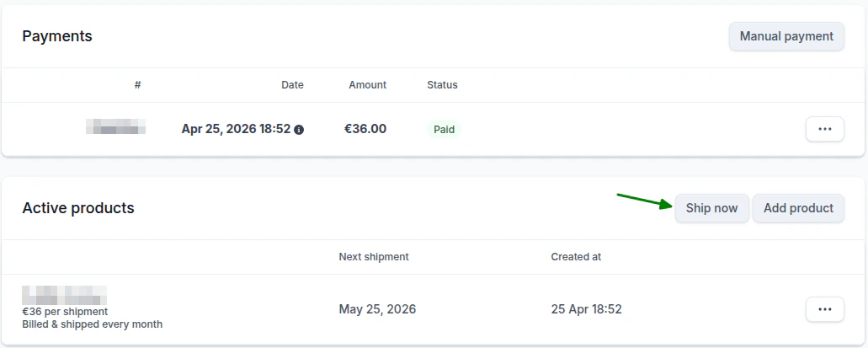
Task: Click the Apr 25, 2026 18:52 date
Action: (236, 129)
